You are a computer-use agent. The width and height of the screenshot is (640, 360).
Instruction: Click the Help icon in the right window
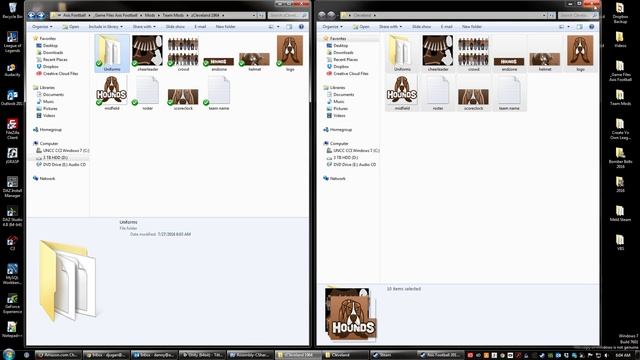pos(591,27)
